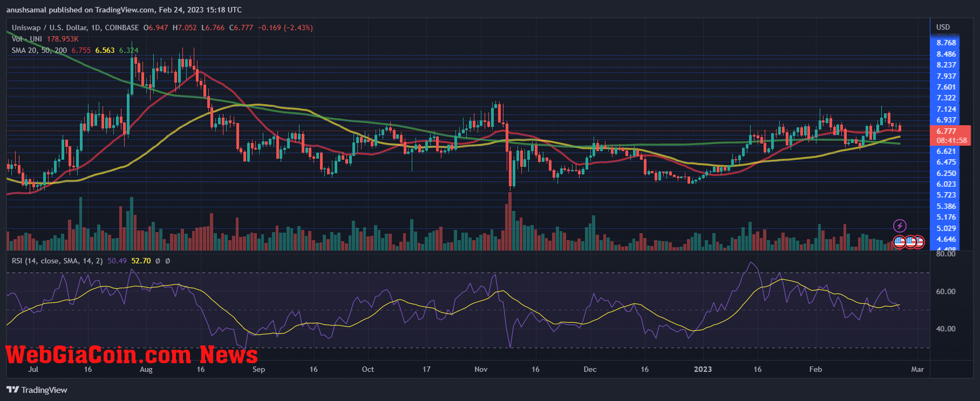The width and height of the screenshot is (980, 401).
Task: Select the Vol · UNI indicator legend
Action: click(26, 39)
